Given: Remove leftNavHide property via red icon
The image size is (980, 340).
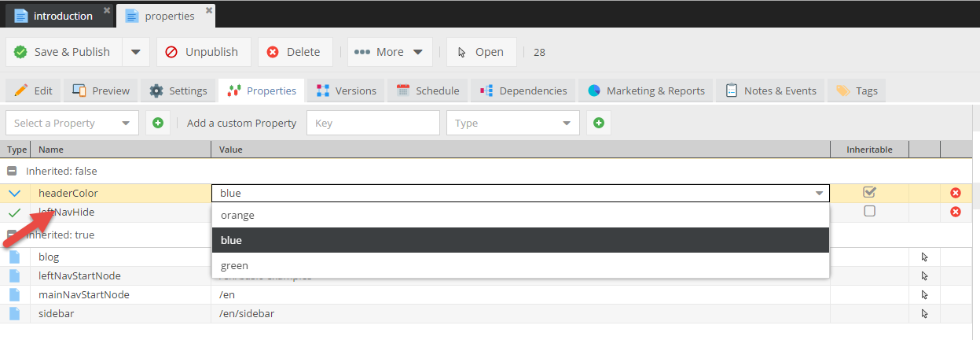Looking at the screenshot, I should 956,212.
